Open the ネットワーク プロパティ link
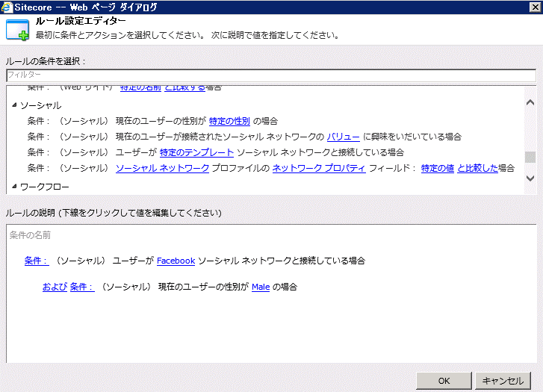Viewport: 543px width, 392px height. pos(318,168)
